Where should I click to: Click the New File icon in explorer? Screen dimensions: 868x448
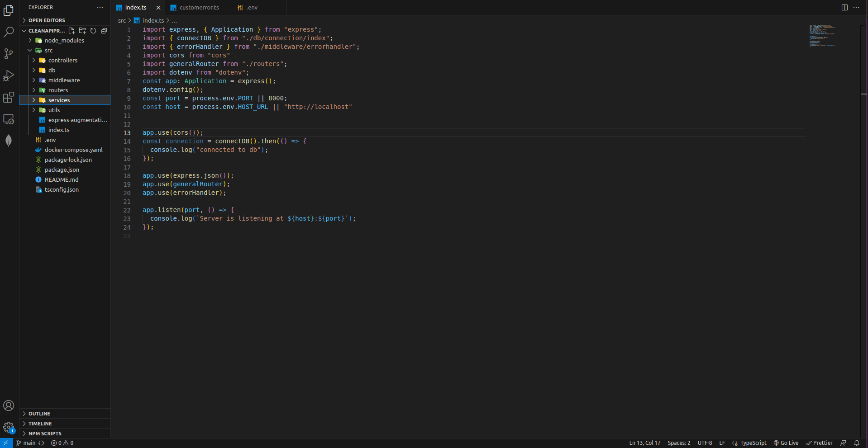click(72, 31)
